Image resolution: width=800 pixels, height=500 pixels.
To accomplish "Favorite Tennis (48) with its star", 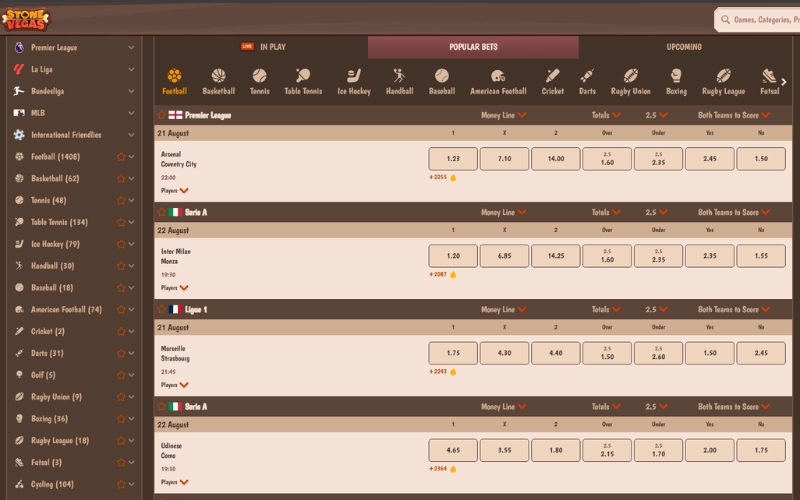I will (x=121, y=201).
